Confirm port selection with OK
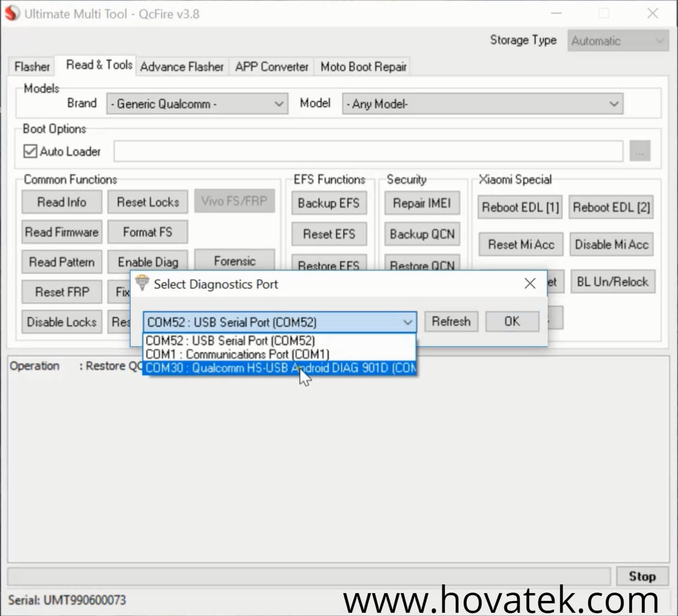This screenshot has height=616, width=678. 512,322
